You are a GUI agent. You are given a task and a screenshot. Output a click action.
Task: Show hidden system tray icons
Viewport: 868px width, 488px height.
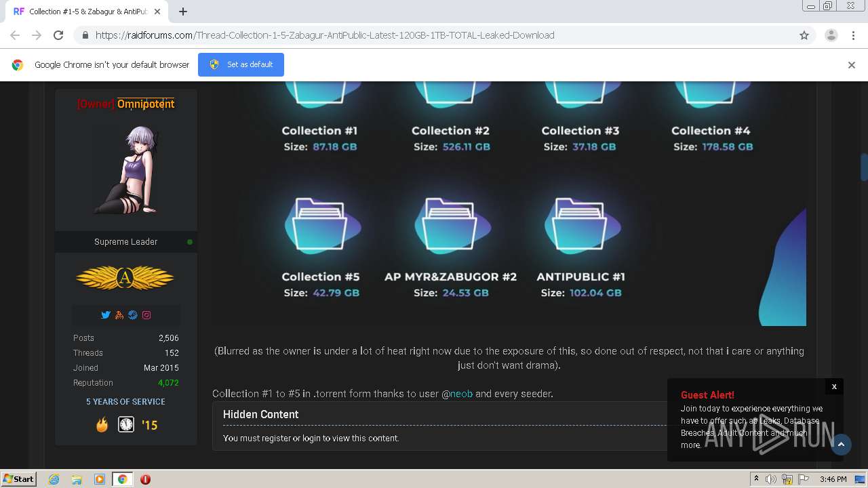[x=756, y=479]
